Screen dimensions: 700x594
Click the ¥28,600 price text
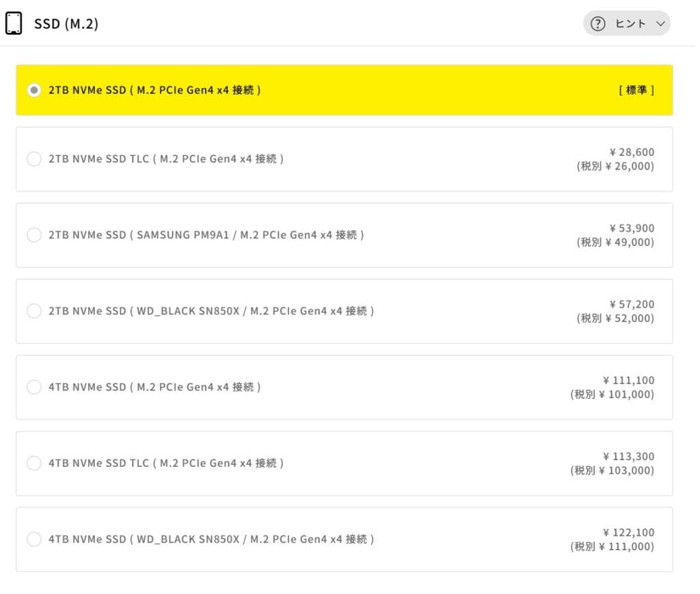pyautogui.click(x=632, y=152)
